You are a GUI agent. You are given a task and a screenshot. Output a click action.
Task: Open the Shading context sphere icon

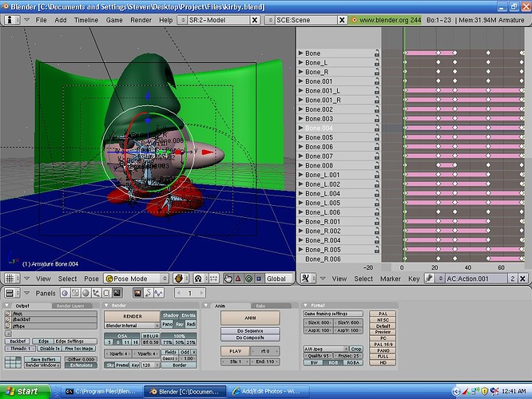(85, 293)
